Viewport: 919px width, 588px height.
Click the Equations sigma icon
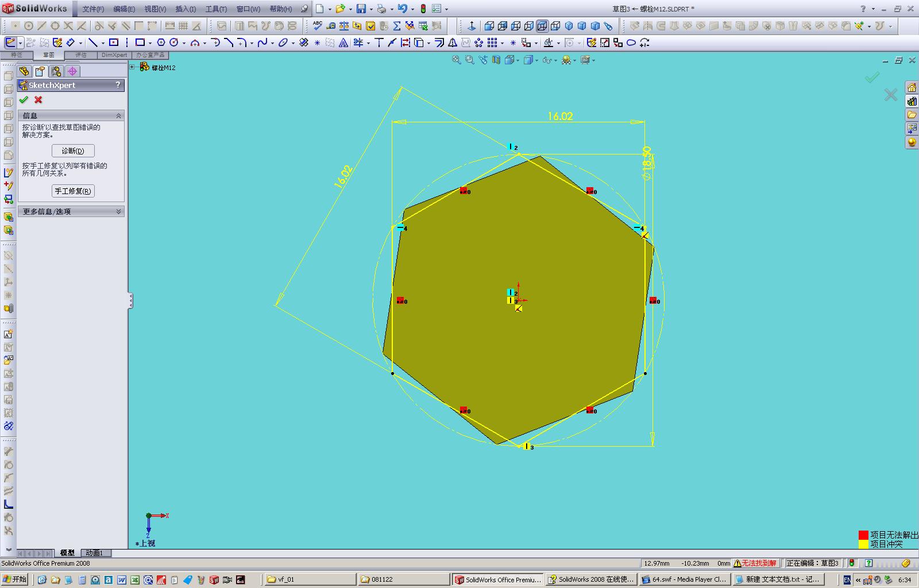(x=397, y=26)
